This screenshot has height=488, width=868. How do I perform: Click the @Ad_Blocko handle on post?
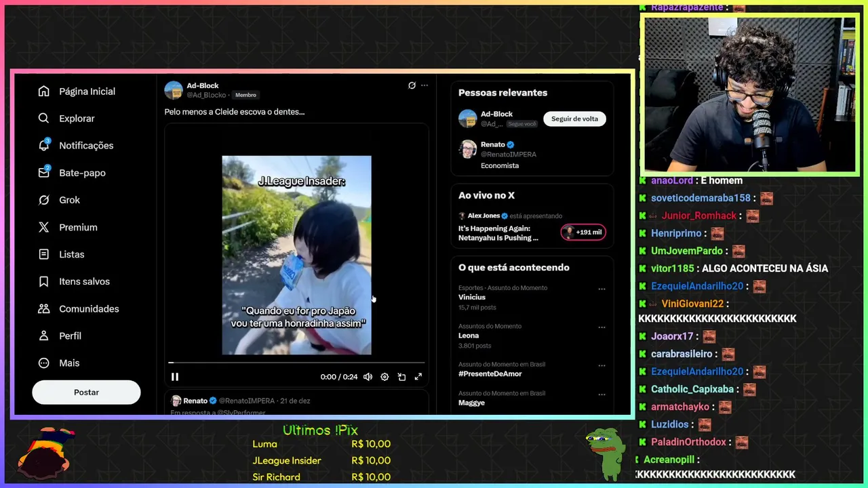(206, 95)
